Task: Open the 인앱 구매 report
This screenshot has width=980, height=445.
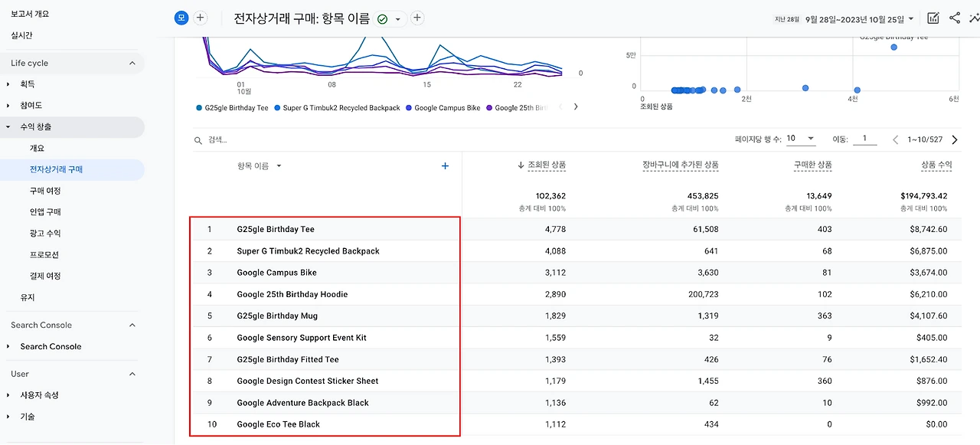Action: (x=45, y=211)
